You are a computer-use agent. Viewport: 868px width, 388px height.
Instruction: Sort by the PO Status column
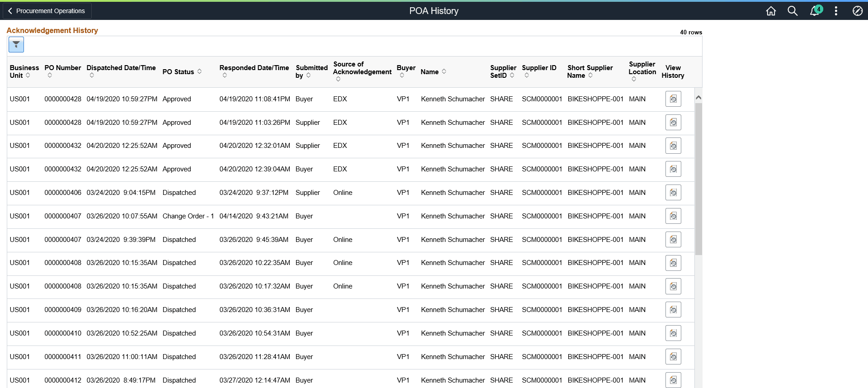[x=182, y=71]
